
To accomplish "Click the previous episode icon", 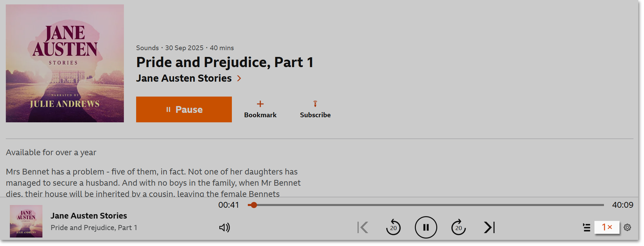I will 363,227.
